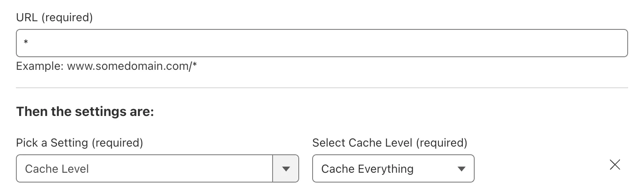Click the Then the settings are heading
The width and height of the screenshot is (644, 196).
(85, 111)
